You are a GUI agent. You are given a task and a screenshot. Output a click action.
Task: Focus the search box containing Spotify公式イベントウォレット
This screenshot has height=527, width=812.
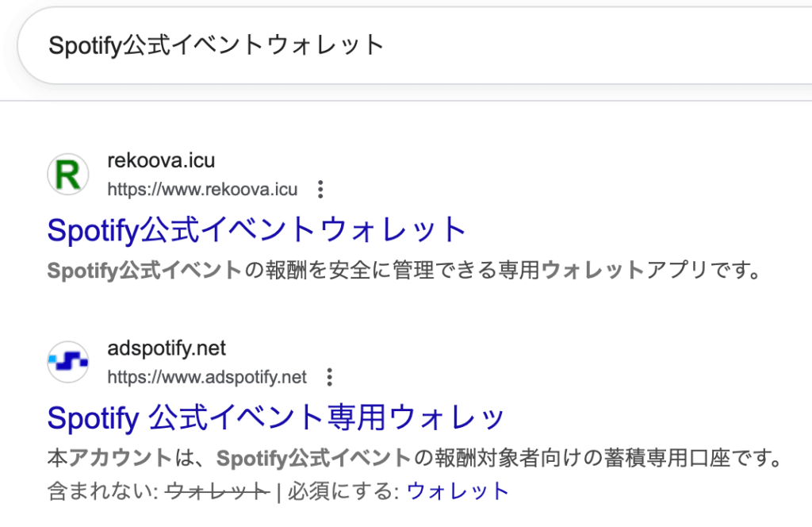396,45
